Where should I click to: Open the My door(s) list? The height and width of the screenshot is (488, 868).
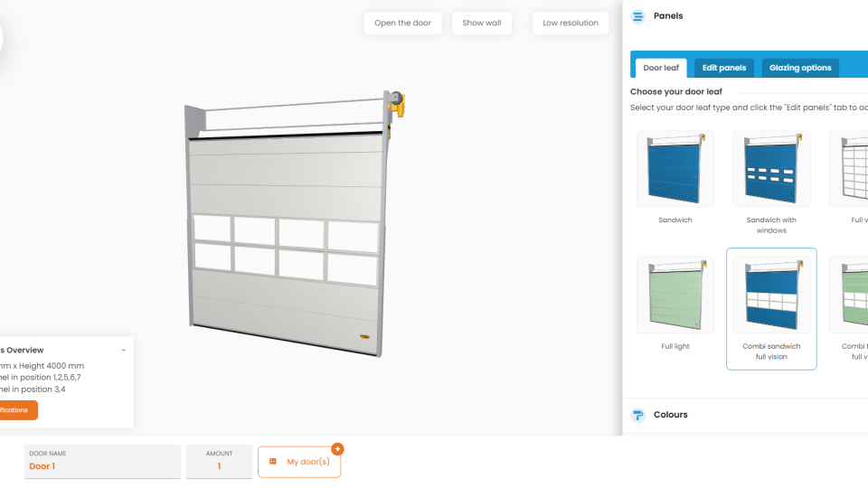299,462
